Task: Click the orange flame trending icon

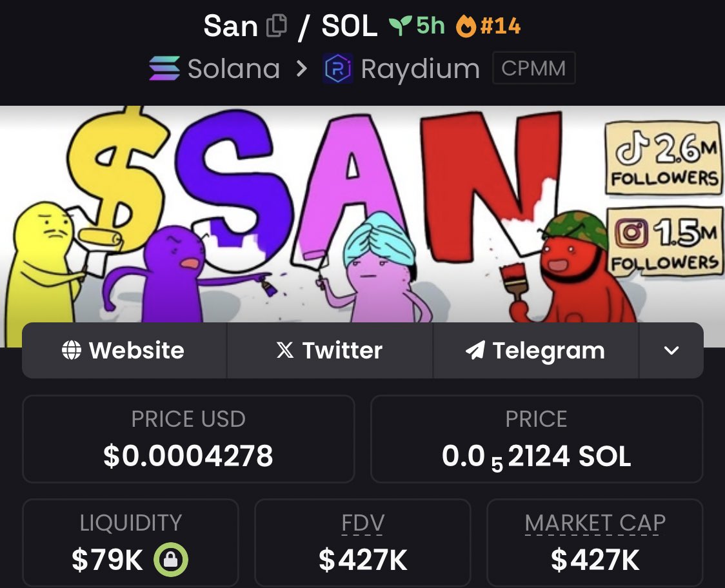Action: coord(466,26)
